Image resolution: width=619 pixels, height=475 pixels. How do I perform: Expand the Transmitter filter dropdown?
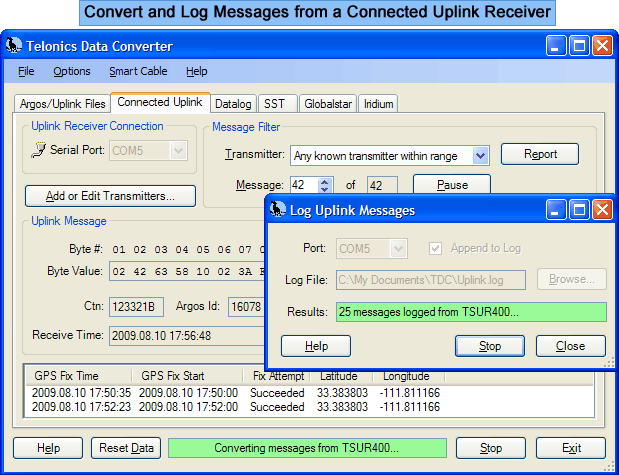pos(480,156)
